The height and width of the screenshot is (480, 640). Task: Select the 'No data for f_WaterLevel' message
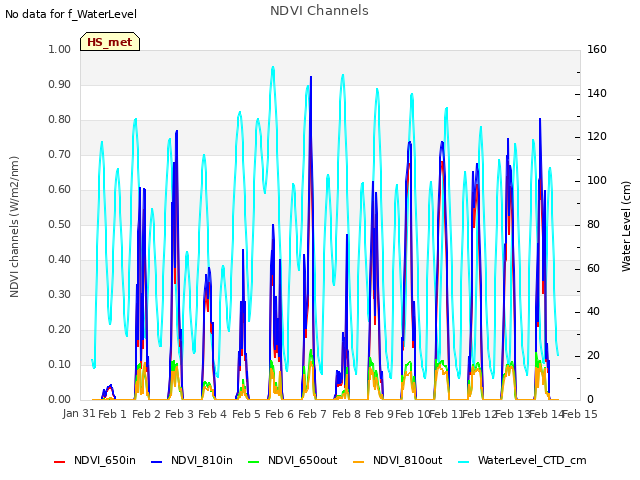71,14
